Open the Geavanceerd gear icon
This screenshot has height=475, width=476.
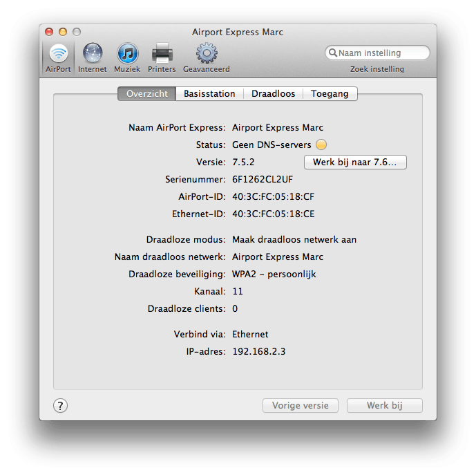point(207,53)
